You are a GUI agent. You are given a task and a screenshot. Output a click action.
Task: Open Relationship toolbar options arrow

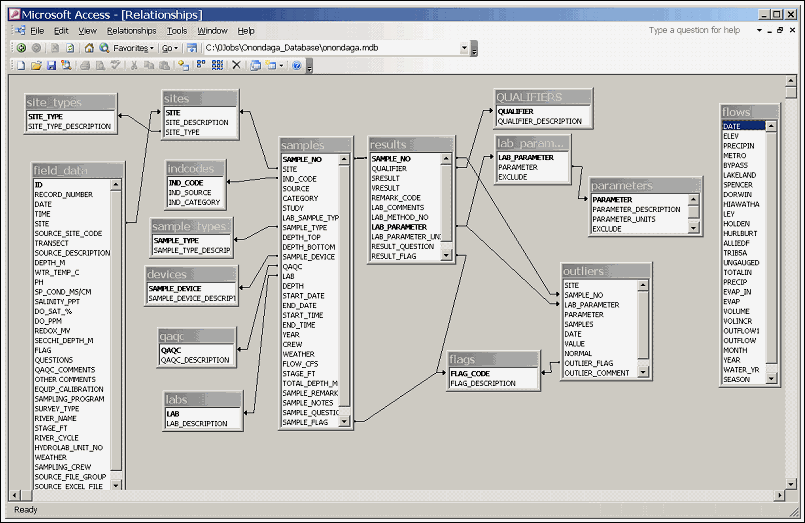point(309,66)
